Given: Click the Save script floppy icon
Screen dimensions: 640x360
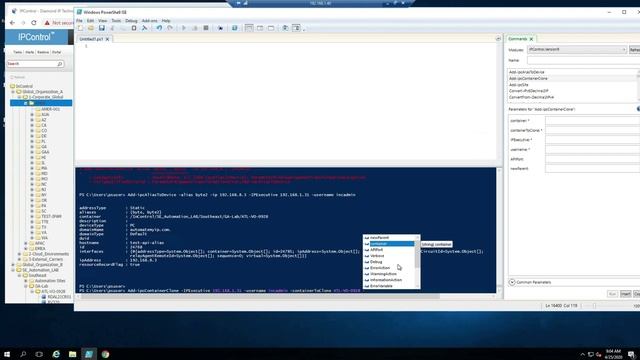Looking at the screenshot, I should coord(102,28).
